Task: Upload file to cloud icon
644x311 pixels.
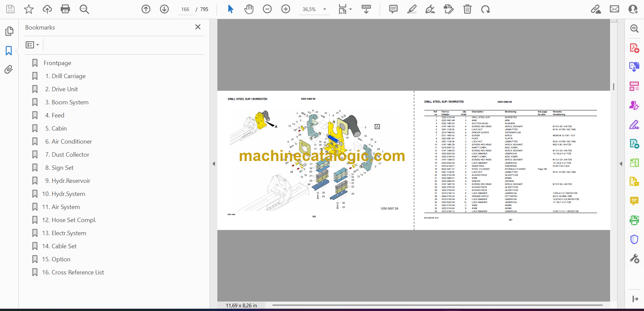Action: 47,9
